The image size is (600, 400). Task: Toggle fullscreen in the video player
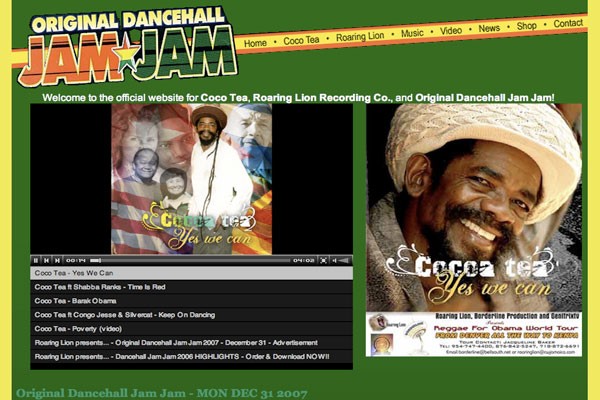click(x=323, y=260)
